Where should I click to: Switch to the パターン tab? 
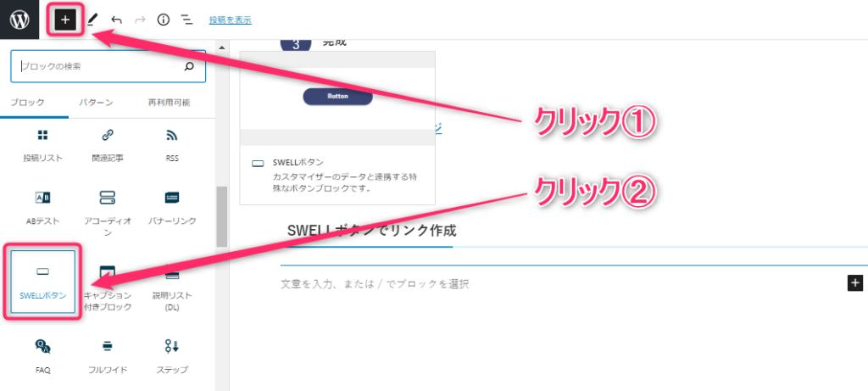(96, 103)
